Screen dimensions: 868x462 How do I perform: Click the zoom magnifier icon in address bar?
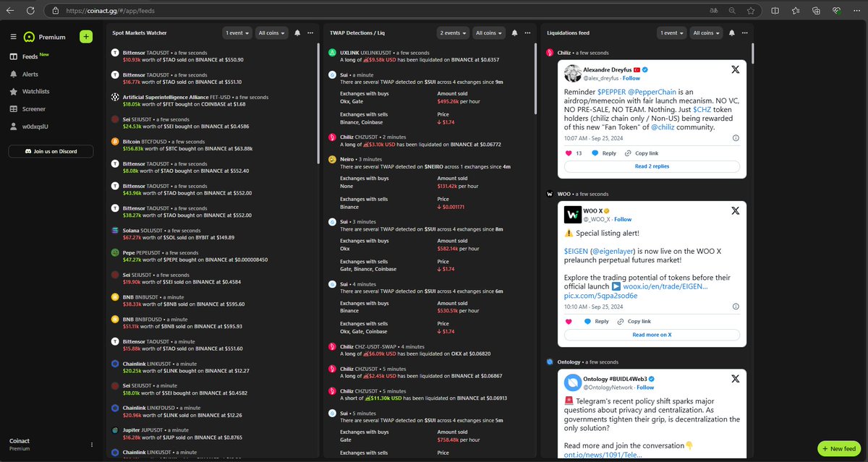point(733,11)
